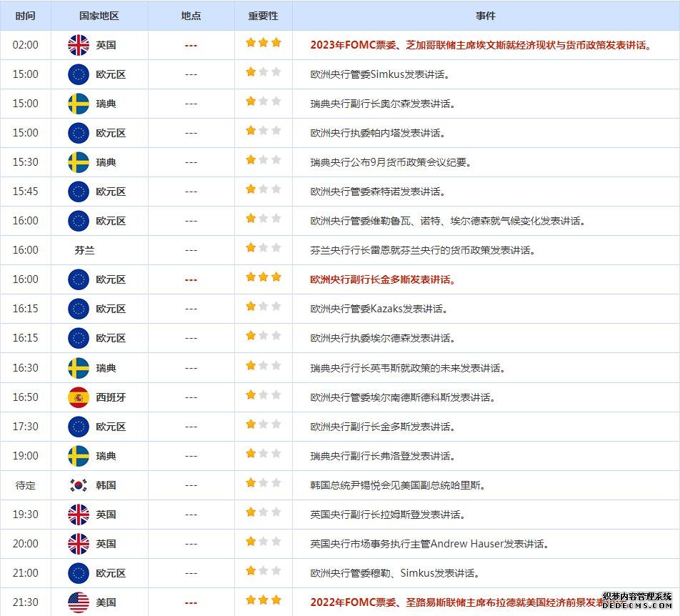The image size is (680, 616).
Task: Click the Sweden flag in the 15:30 row
Action: point(79,162)
